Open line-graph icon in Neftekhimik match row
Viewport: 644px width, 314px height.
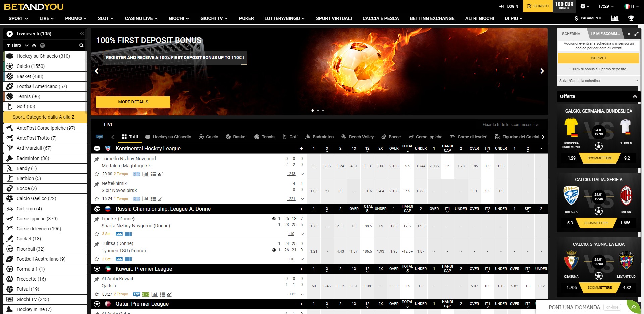tap(160, 199)
